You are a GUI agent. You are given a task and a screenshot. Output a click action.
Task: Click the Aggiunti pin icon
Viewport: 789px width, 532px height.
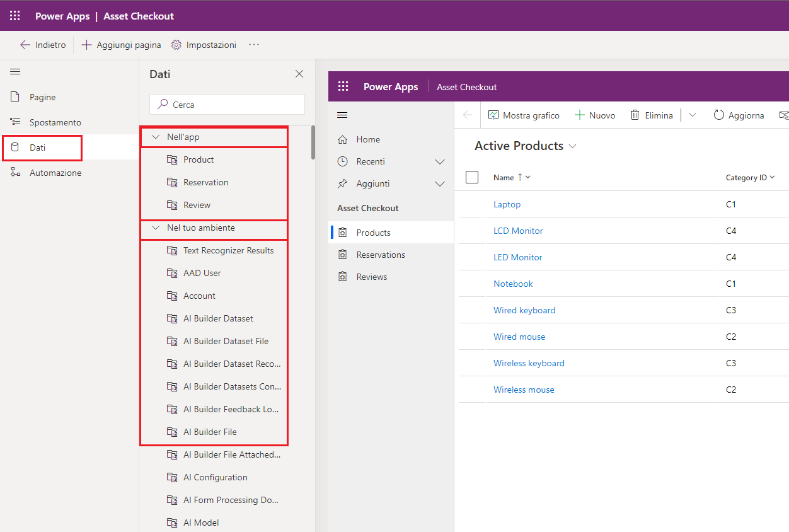click(343, 183)
